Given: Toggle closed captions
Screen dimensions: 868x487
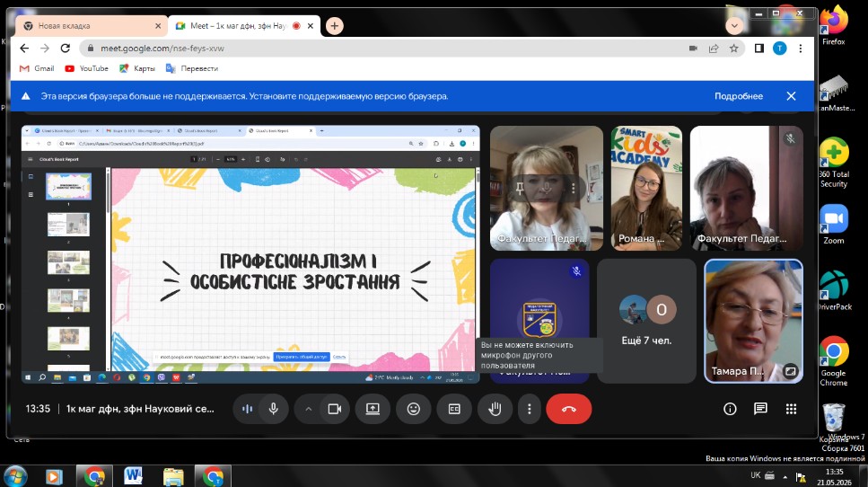Looking at the screenshot, I should [x=454, y=409].
